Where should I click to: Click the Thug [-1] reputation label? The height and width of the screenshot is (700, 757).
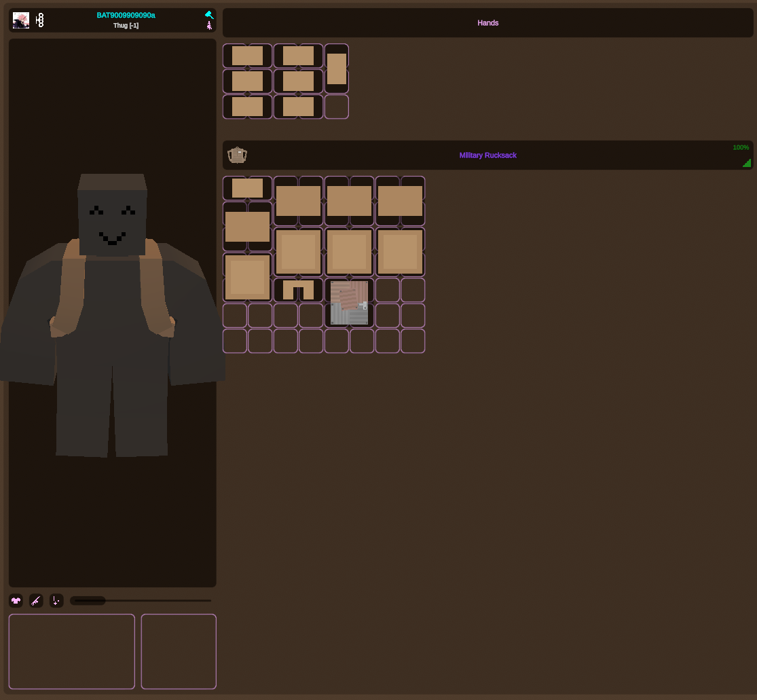126,26
